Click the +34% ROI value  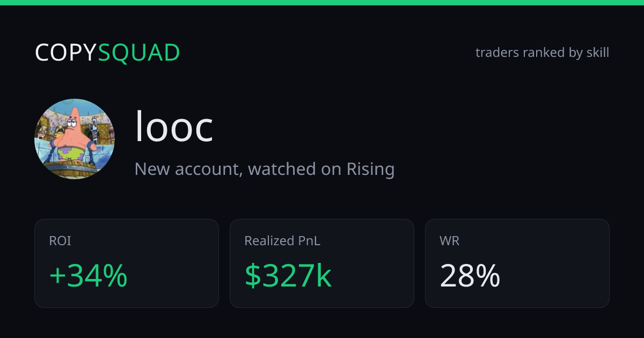(88, 276)
